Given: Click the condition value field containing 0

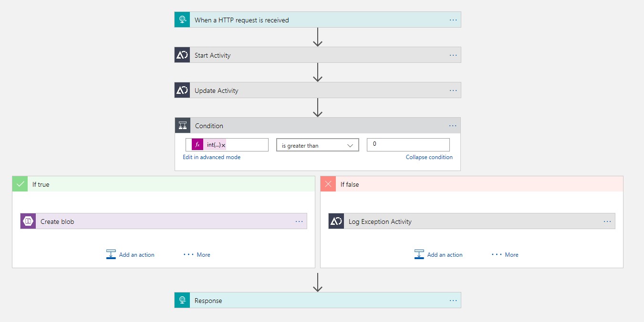Looking at the screenshot, I should [x=408, y=145].
